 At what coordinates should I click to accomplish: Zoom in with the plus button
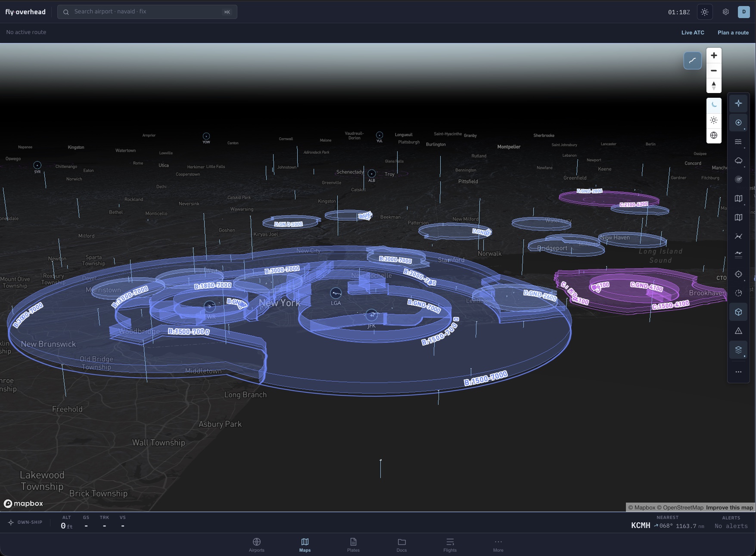[x=714, y=56]
